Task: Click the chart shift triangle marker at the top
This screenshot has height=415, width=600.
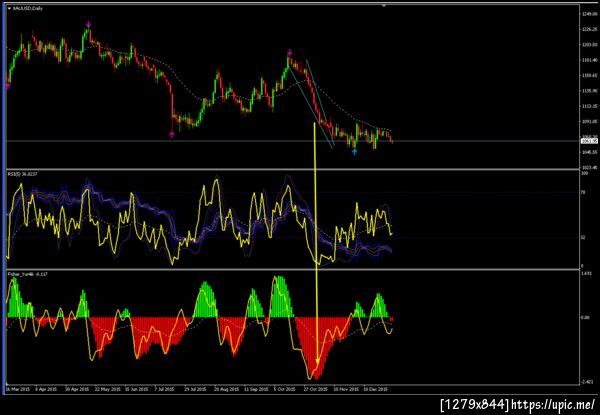Action: (384, 5)
